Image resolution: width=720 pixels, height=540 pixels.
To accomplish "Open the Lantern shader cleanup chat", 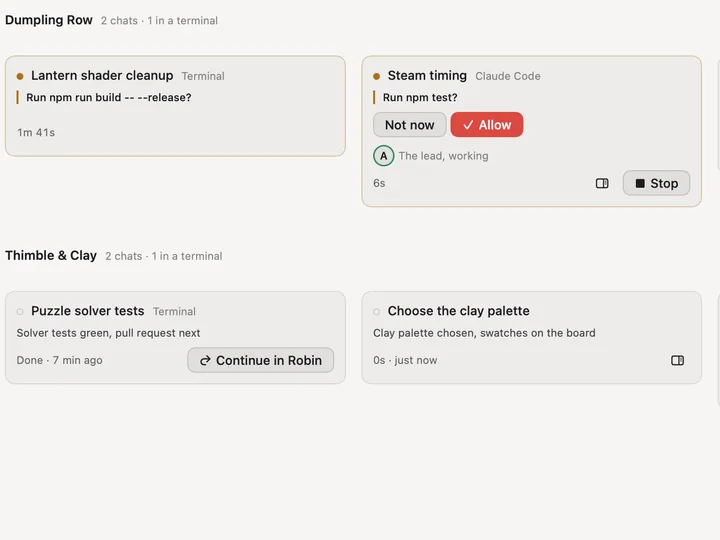I will (102, 75).
